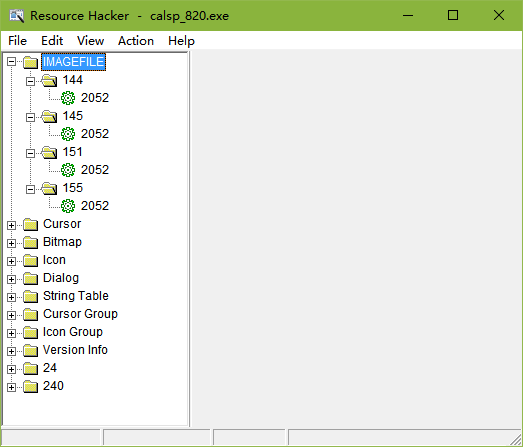Select the Cursor label in tree
Image resolution: width=523 pixels, height=447 pixels.
(x=62, y=224)
